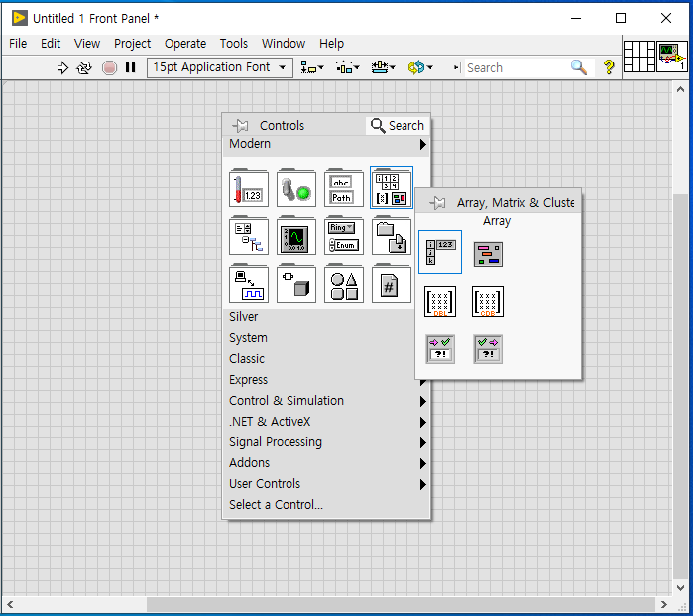
Task: Click the horizontal scrollbar left arrow
Action: [10, 604]
